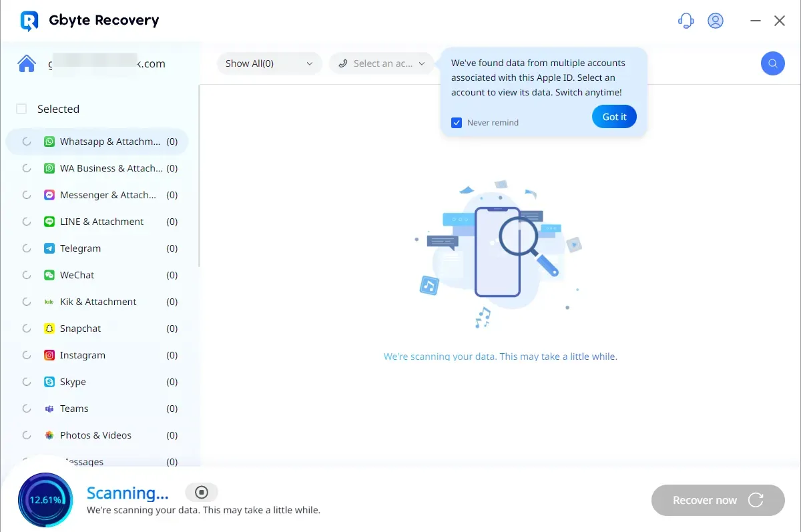This screenshot has height=532, width=801.
Task: Select Whatsapp & Attachment category
Action: pyautogui.click(x=109, y=142)
